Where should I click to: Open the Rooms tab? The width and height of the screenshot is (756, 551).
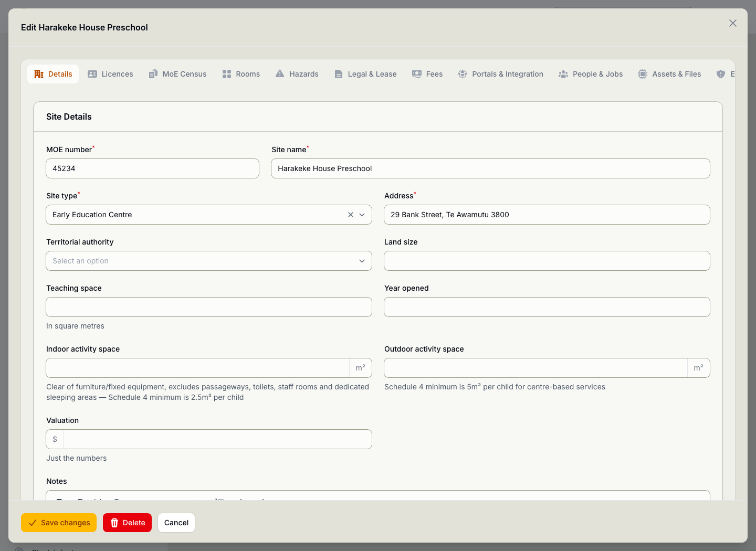pos(241,74)
